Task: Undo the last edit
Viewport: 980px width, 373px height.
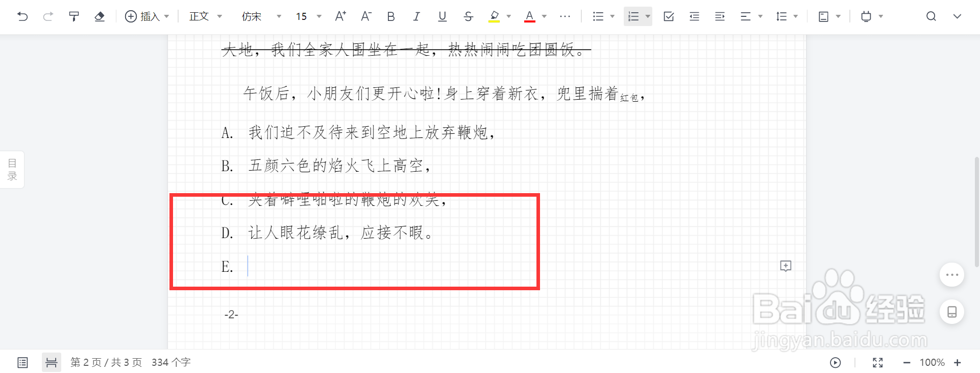Action: [22, 16]
